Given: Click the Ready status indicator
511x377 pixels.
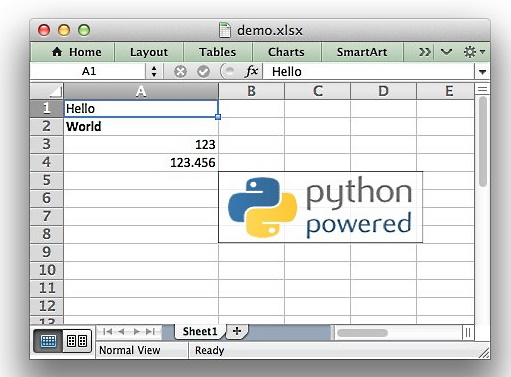Looking at the screenshot, I should coord(209,350).
